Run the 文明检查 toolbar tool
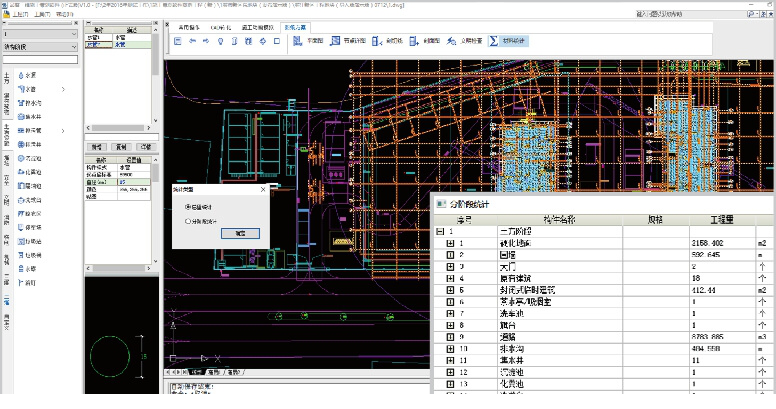This screenshot has height=409, width=776. (x=464, y=41)
